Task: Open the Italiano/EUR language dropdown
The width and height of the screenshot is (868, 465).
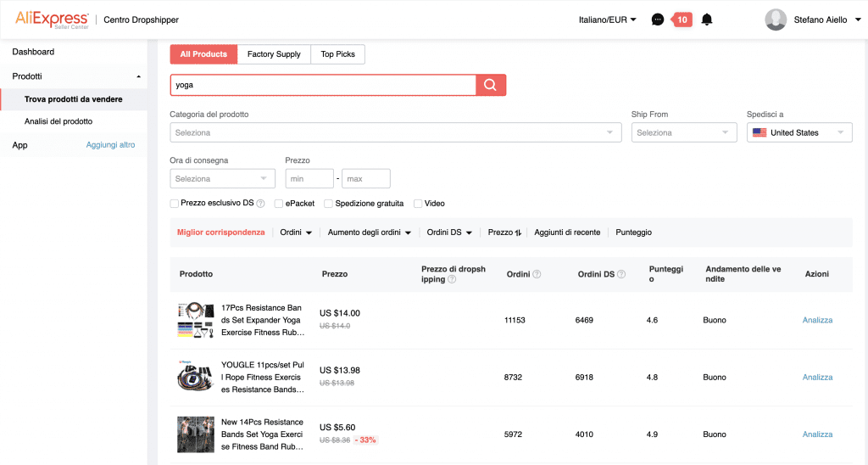Action: point(607,20)
